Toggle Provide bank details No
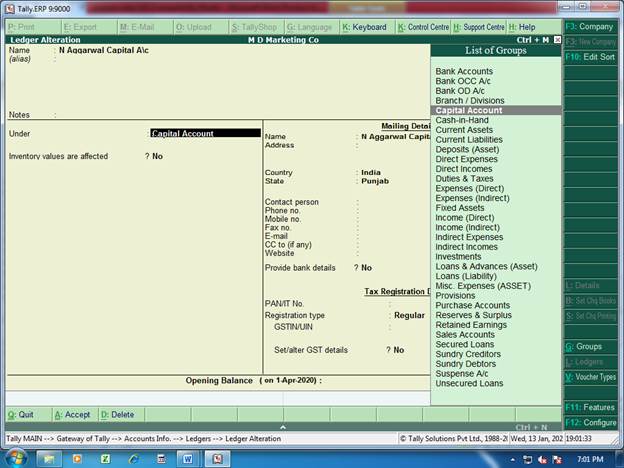Screen dimensions: 624x468 (x=367, y=268)
